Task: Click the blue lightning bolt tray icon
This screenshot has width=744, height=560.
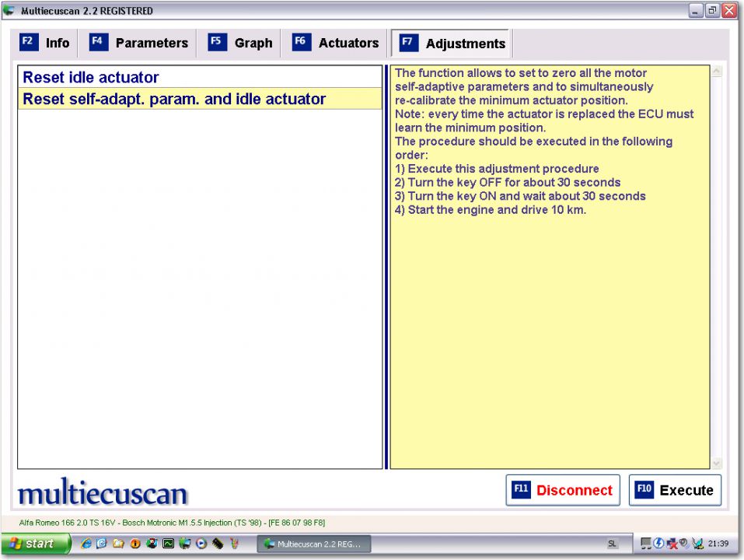Action: [x=658, y=544]
